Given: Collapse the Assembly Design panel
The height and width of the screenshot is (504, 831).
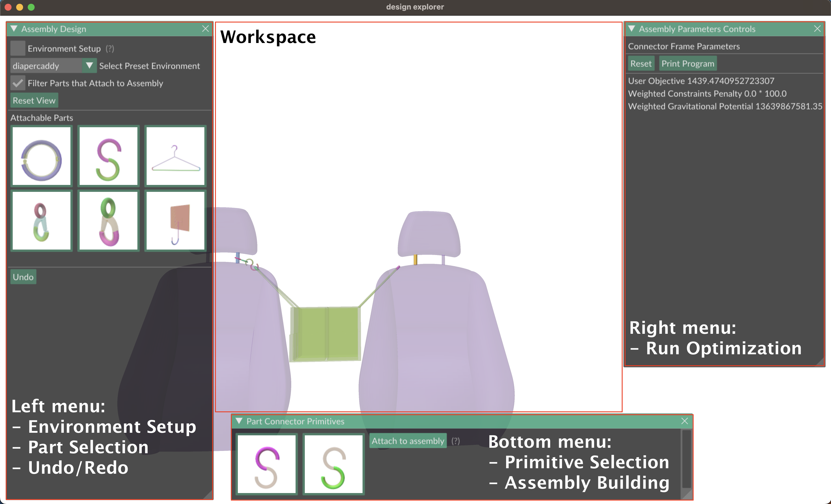Looking at the screenshot, I should [14, 29].
